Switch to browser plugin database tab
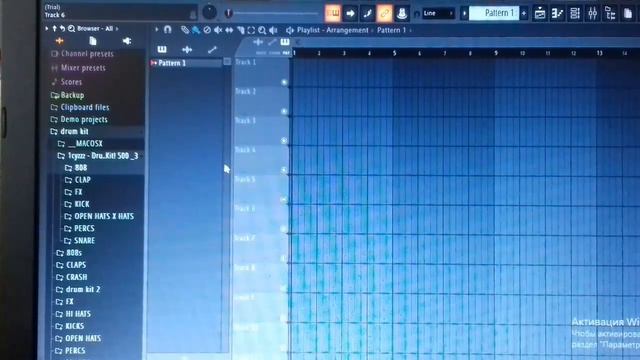Screen dimensions: 640x360 pyautogui.click(x=127, y=41)
